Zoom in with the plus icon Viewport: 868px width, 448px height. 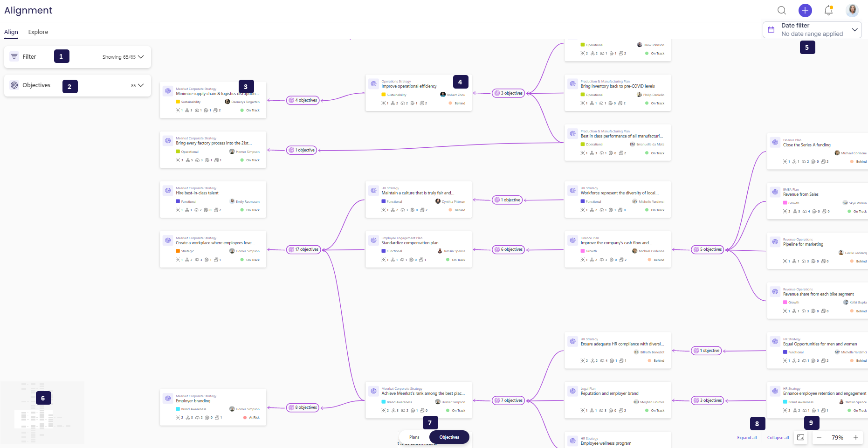(856, 437)
